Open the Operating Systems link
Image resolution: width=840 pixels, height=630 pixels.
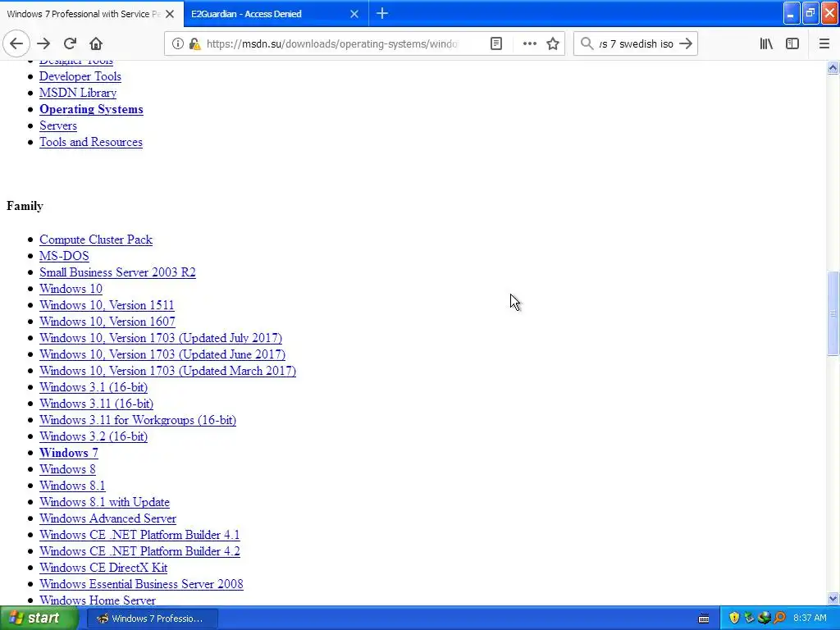(x=92, y=109)
